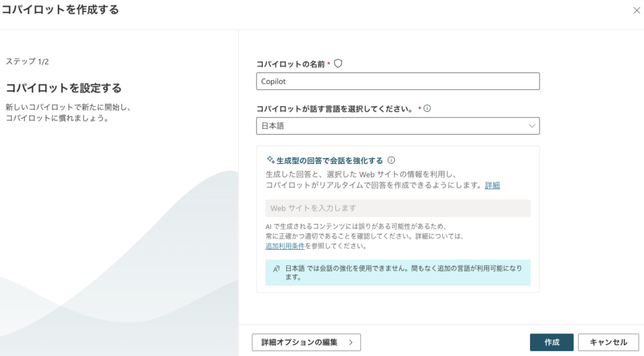The image size is (644, 356).
Task: Click the ステップ 1/2 step indicator
Action: 27,62
